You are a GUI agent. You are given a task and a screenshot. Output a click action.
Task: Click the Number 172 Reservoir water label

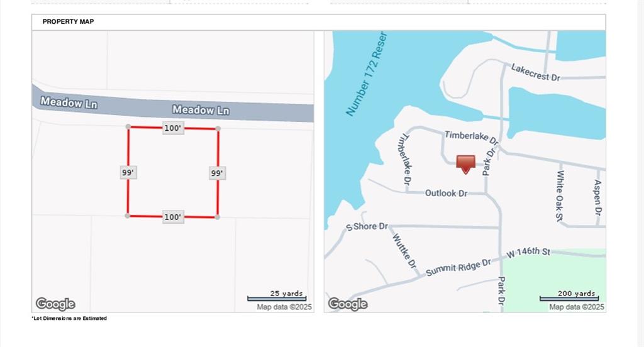[x=367, y=74]
